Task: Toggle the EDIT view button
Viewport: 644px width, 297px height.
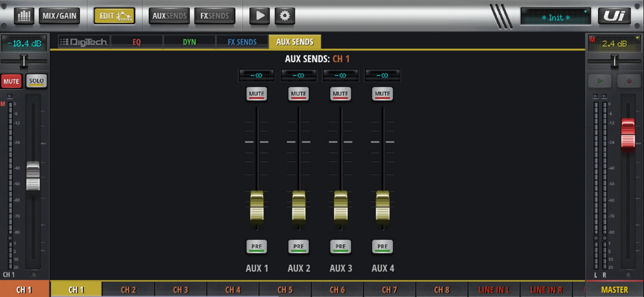Action: [114, 16]
